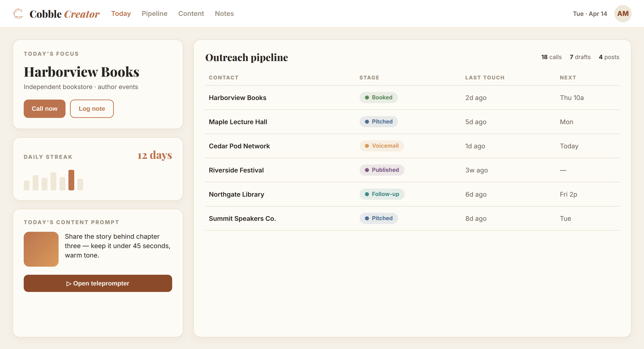This screenshot has width=644, height=349.
Task: Open the Notes tab
Action: point(224,13)
